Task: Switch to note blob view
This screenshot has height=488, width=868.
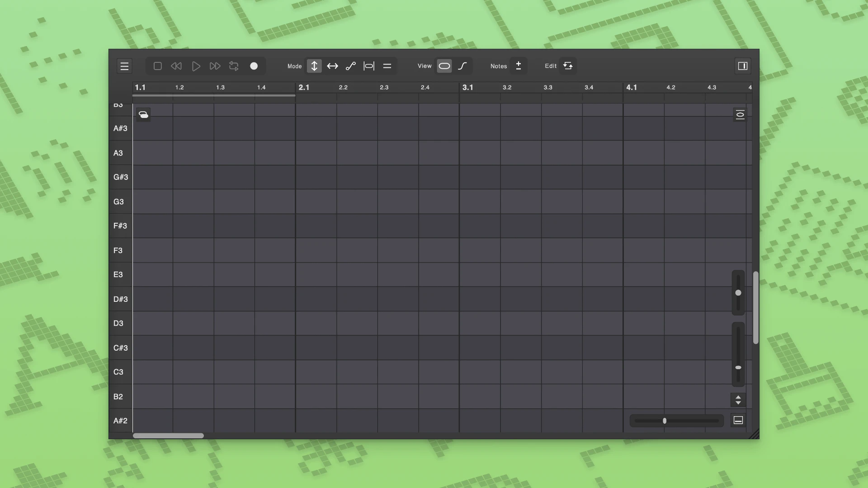Action: point(444,66)
